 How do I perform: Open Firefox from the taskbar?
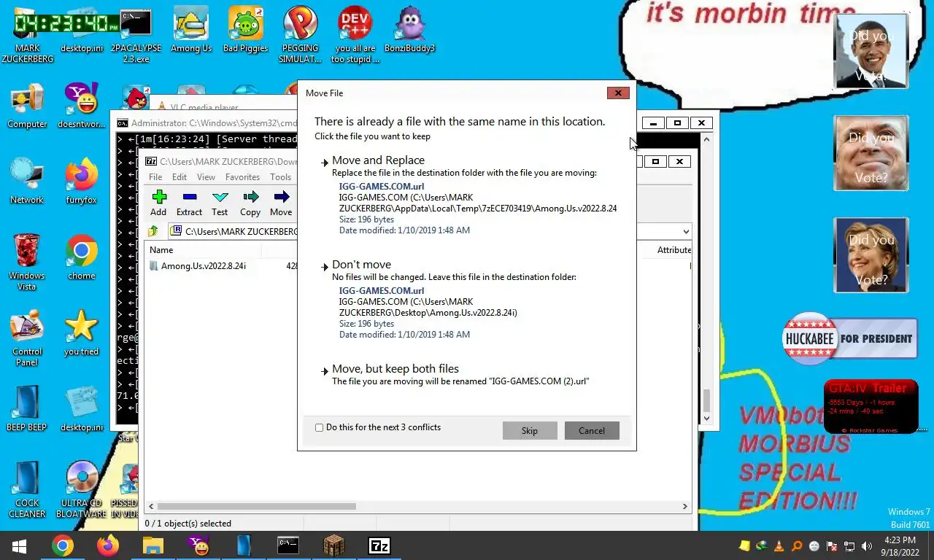tap(108, 545)
